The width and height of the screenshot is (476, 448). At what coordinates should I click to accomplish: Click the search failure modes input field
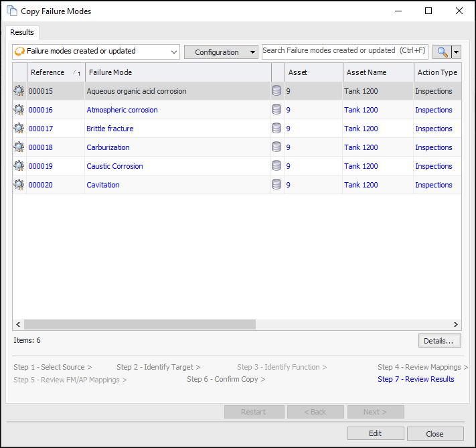point(344,51)
